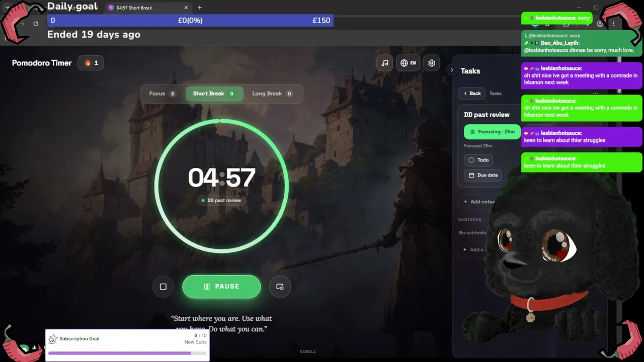
Task: Click the stop timer square button
Action: (163, 287)
